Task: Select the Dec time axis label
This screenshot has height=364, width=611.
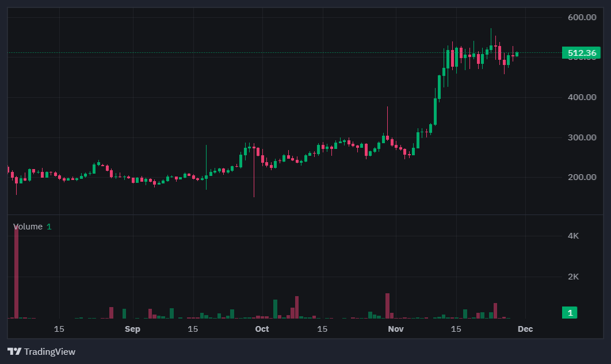Action: [525, 329]
